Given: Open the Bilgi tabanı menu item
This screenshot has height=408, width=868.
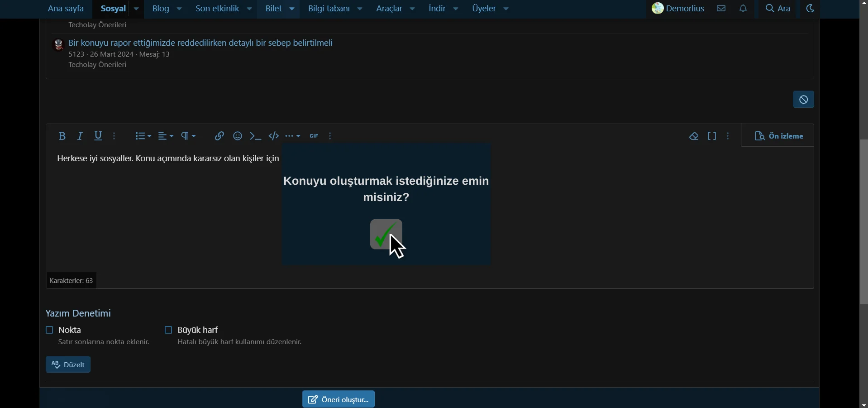Looking at the screenshot, I should click(329, 9).
